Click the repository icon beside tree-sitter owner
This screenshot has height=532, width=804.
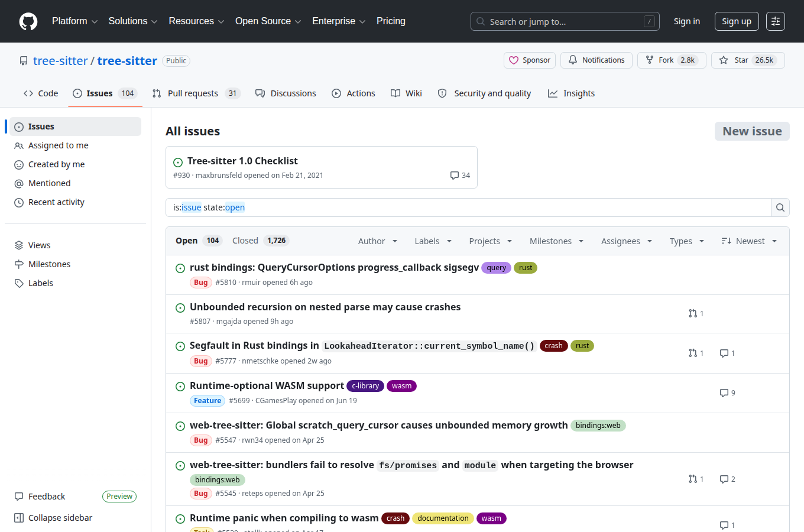click(x=24, y=61)
